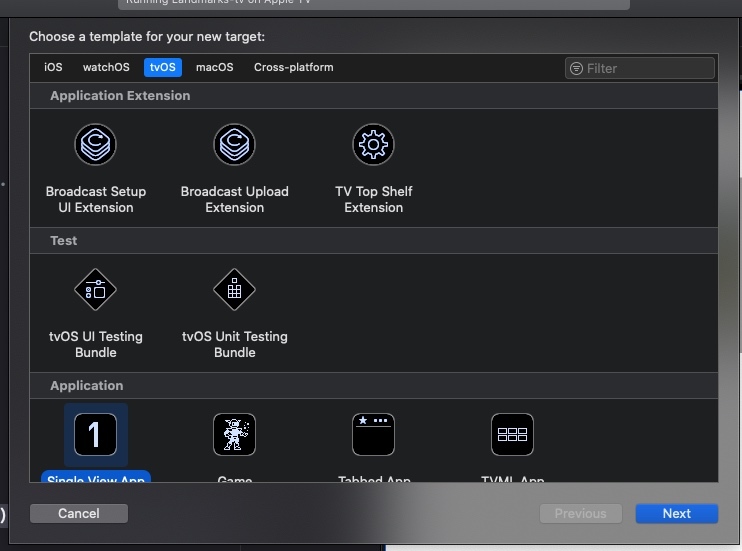The height and width of the screenshot is (551, 742).
Task: Click the filter icon in the search field
Action: click(x=576, y=69)
